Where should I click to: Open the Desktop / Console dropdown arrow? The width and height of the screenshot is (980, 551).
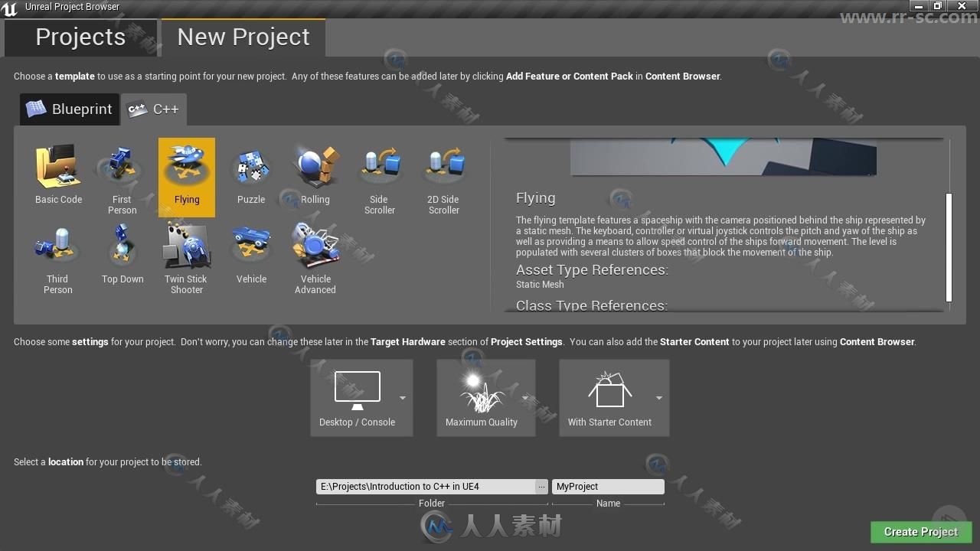[x=403, y=398]
